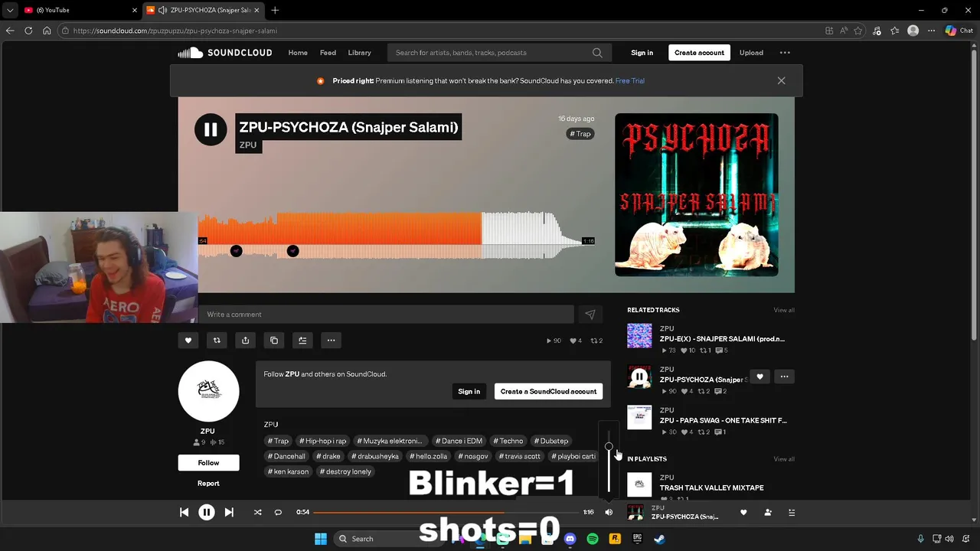Pause the track using the large waveform button
980x551 pixels.
(x=211, y=129)
